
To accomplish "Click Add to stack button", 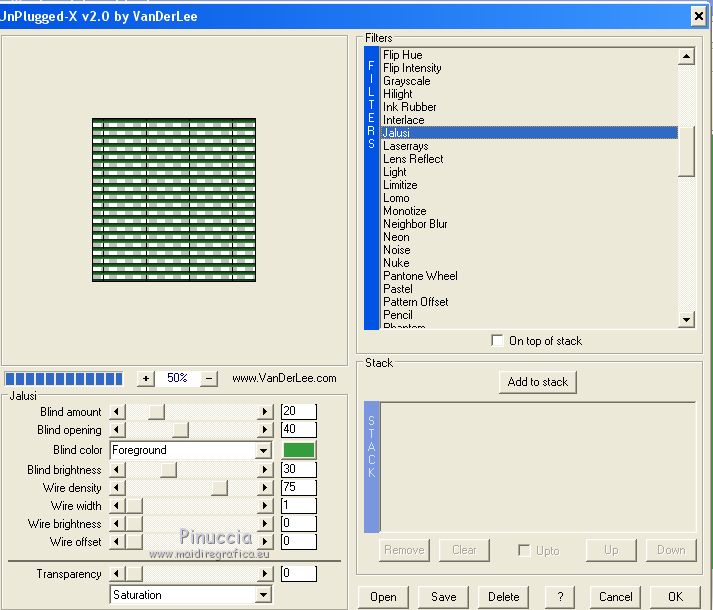I will [x=537, y=382].
